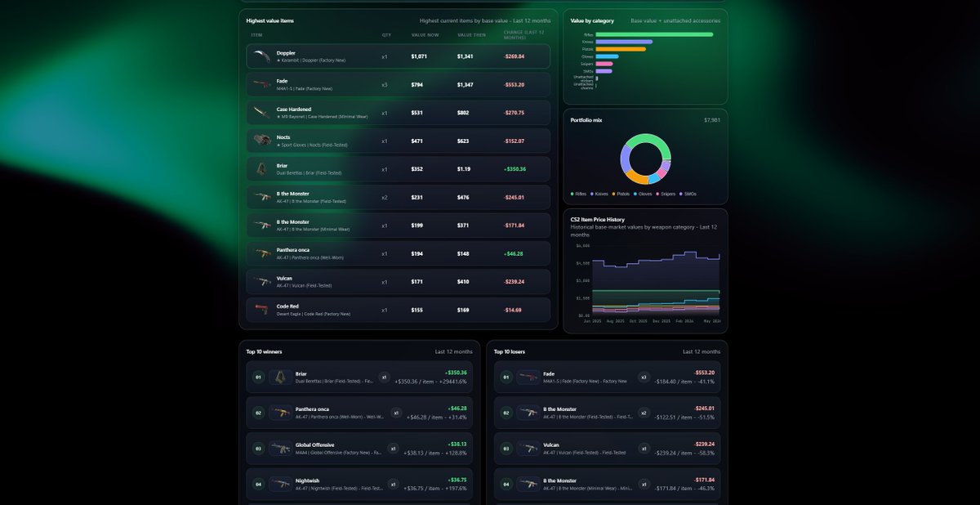Viewport: 980px width, 505px height.
Task: Click the VALUE NOW column header
Action: (x=425, y=35)
